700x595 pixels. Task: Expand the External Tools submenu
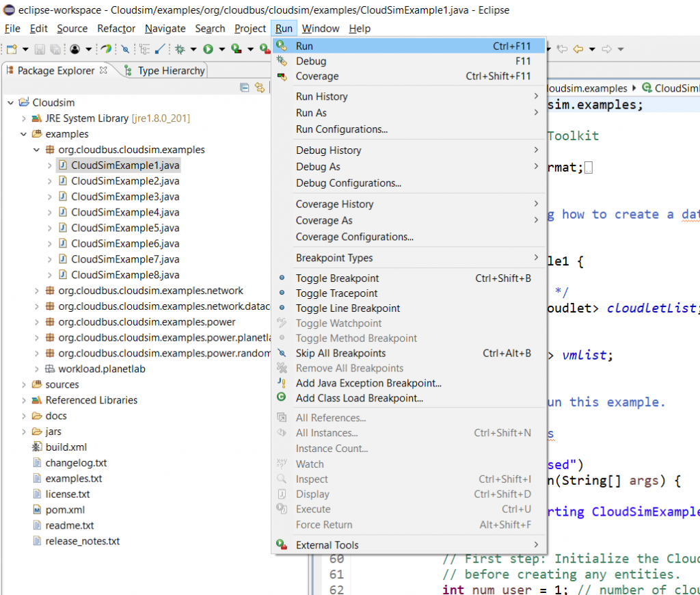pyautogui.click(x=408, y=545)
